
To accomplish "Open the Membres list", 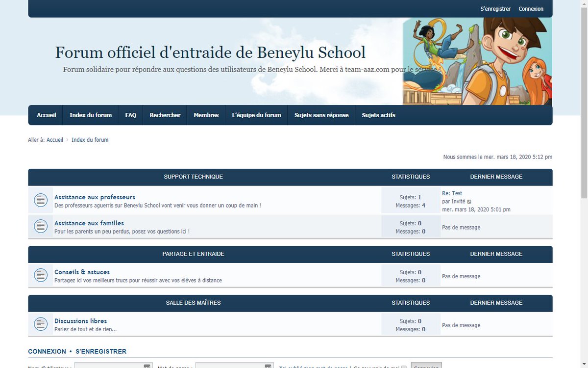I will tap(206, 115).
